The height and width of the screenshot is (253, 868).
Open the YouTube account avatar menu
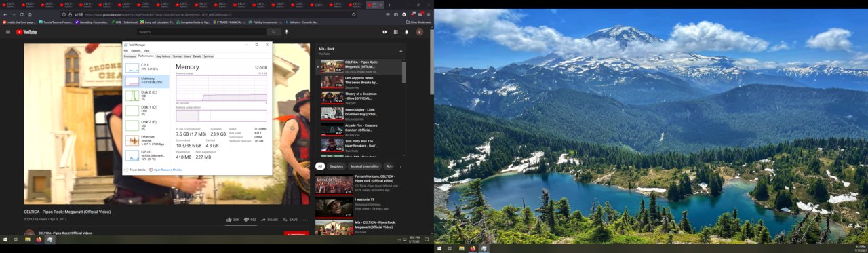pyautogui.click(x=419, y=32)
